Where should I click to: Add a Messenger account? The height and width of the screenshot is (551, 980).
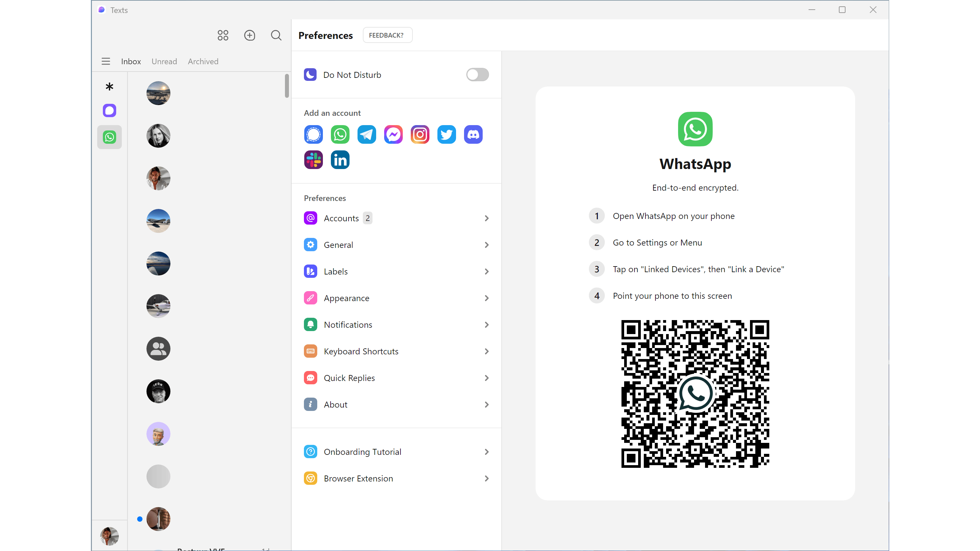393,135
